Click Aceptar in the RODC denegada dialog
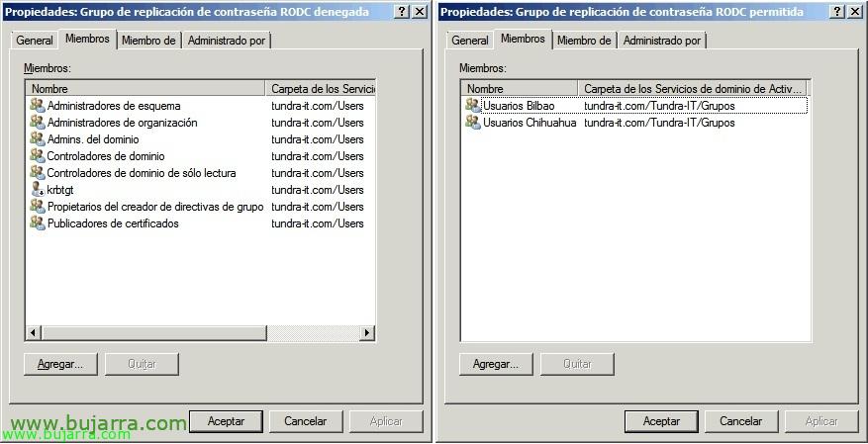This screenshot has width=868, height=444. click(x=226, y=421)
